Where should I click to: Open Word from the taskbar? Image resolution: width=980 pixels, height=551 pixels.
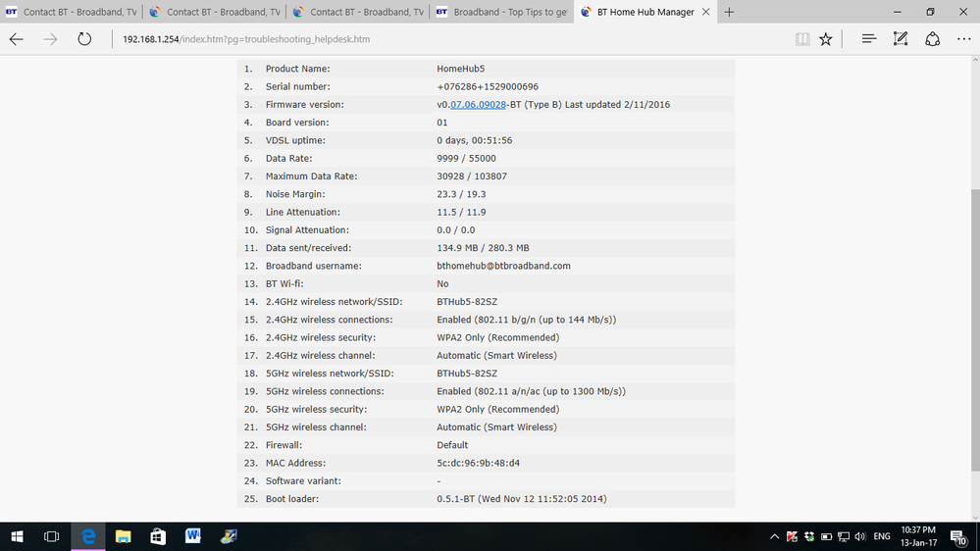coord(193,536)
